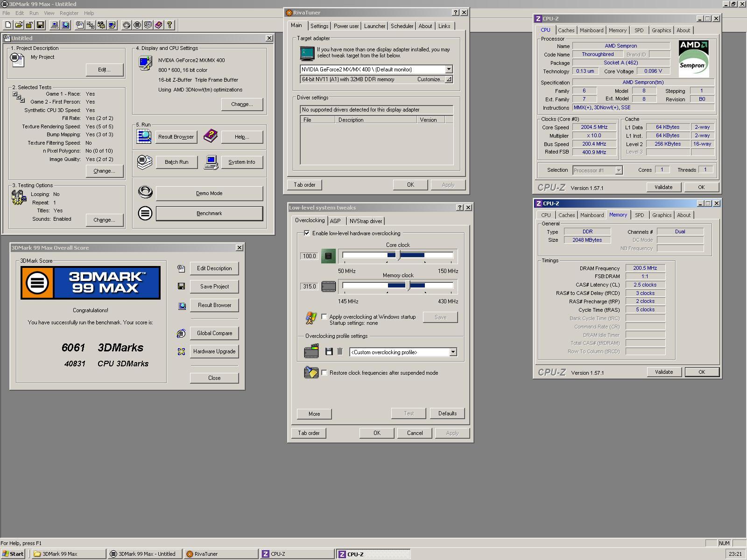747x560 pixels.
Task: Click the delete profile trash icon
Action: tap(340, 352)
